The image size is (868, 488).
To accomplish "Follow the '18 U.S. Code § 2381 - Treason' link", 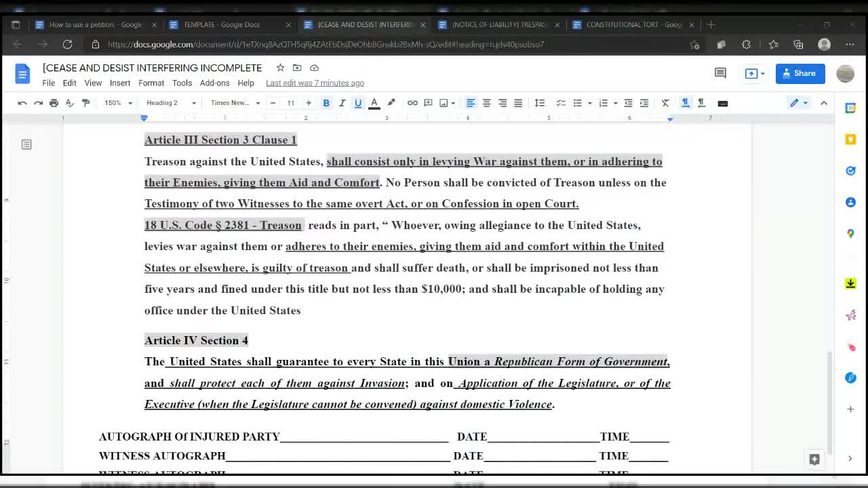I will pyautogui.click(x=223, y=225).
